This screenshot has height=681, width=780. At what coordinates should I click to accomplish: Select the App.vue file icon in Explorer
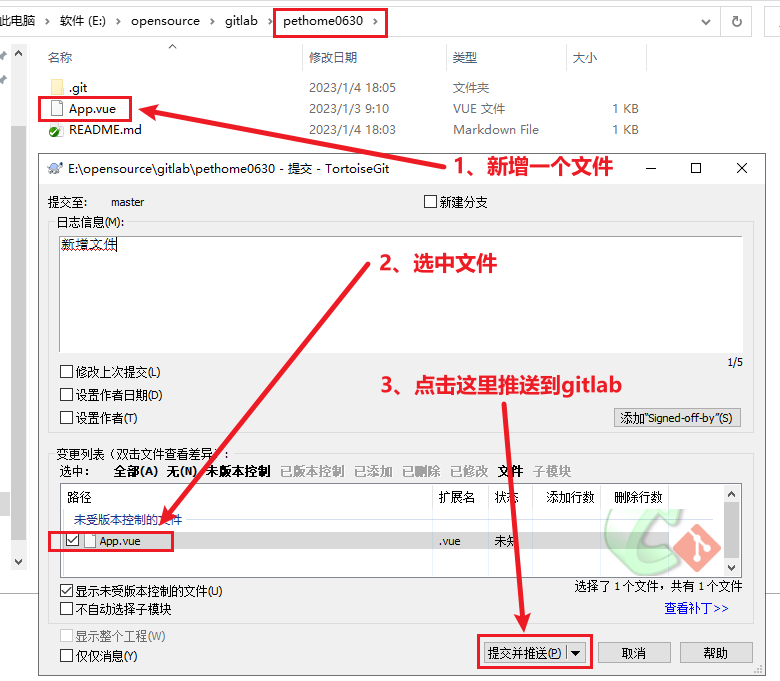[x=57, y=108]
